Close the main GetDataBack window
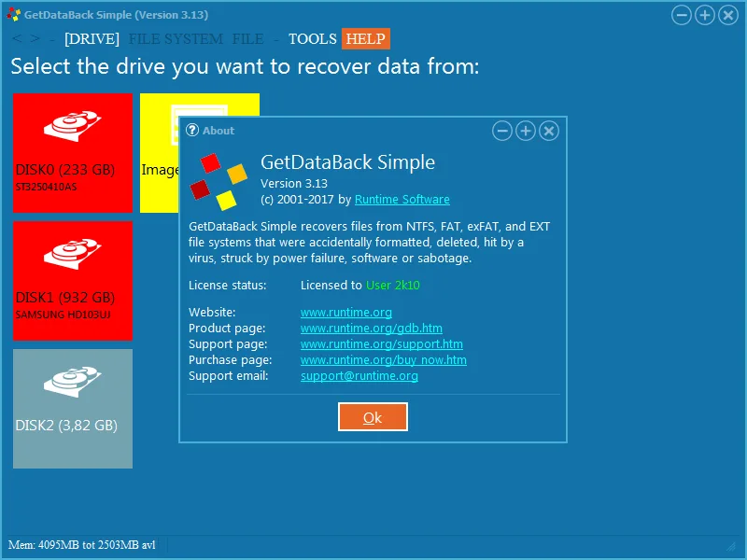 pyautogui.click(x=728, y=15)
